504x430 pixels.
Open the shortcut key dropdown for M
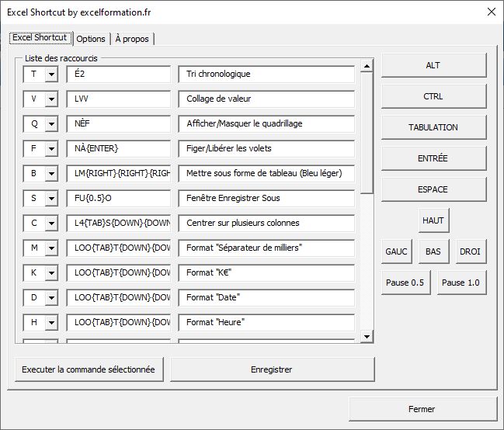coord(51,248)
